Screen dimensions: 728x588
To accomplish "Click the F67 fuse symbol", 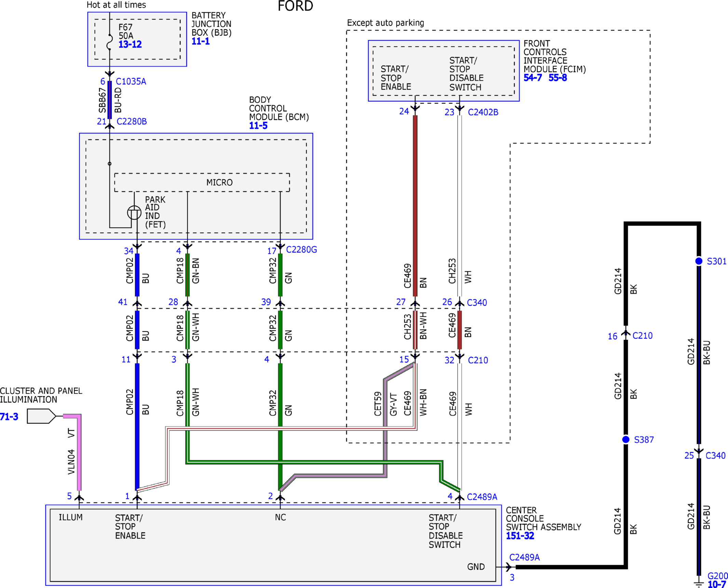I will click(x=109, y=42).
